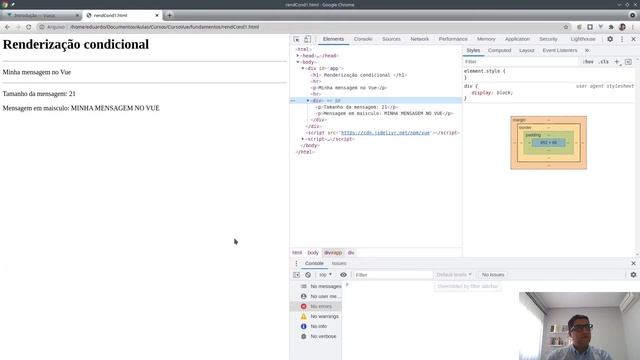
Task: Open a new browser tab with plus
Action: tap(169, 16)
